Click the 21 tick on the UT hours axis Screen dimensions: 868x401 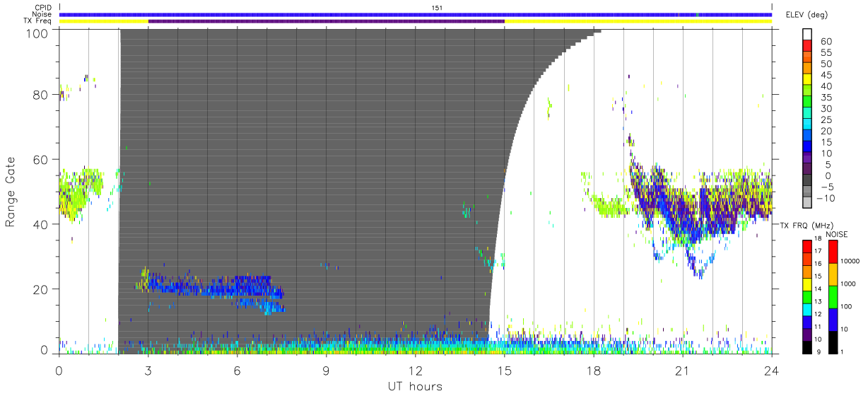(x=683, y=369)
